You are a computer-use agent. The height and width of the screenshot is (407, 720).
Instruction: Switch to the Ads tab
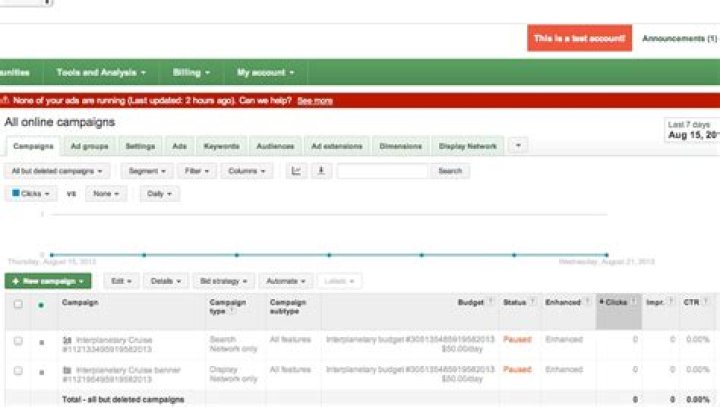[179, 146]
